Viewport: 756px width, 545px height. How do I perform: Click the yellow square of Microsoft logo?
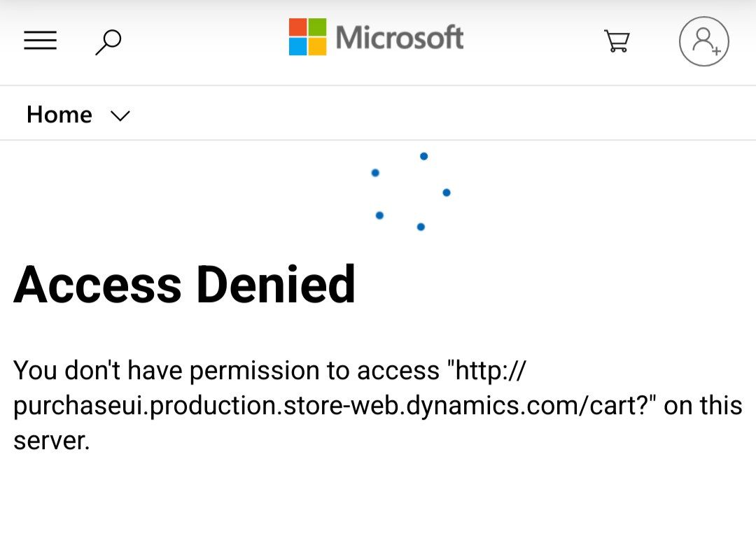[x=317, y=47]
